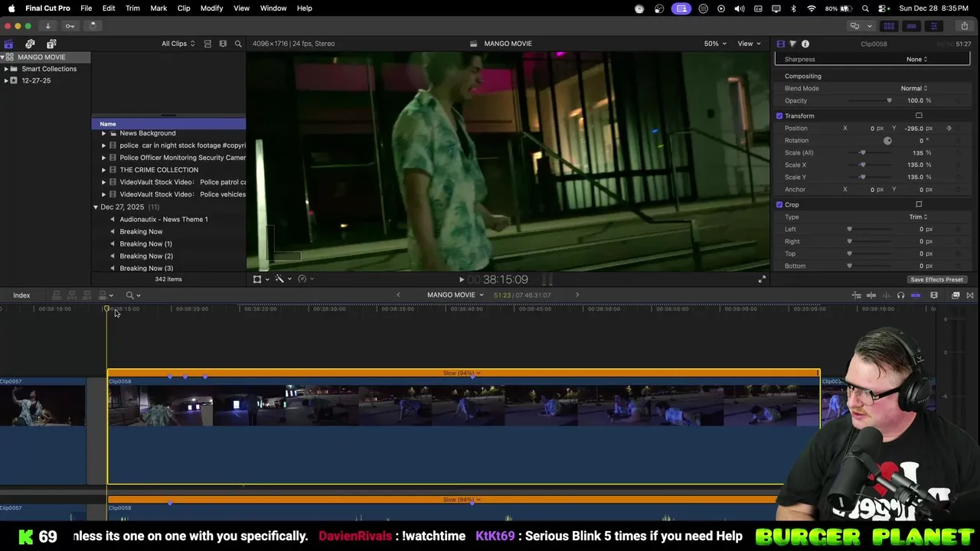Play the viewer video

pyautogui.click(x=461, y=280)
